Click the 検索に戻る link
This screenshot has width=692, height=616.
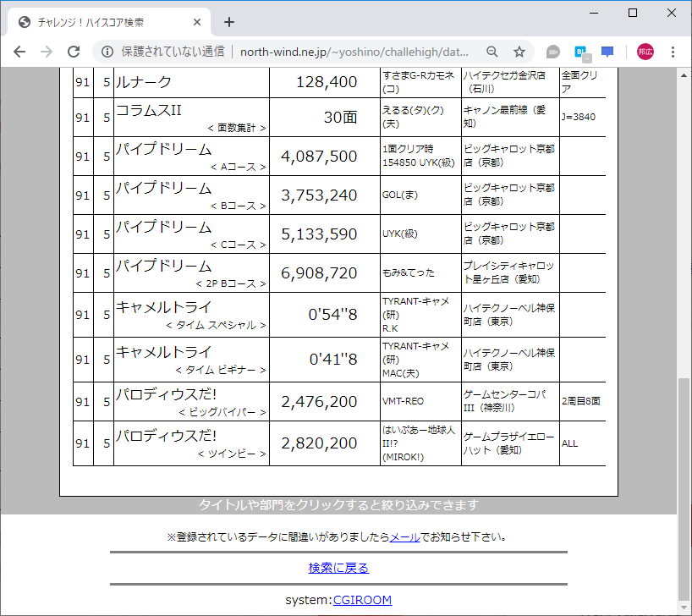tap(338, 568)
